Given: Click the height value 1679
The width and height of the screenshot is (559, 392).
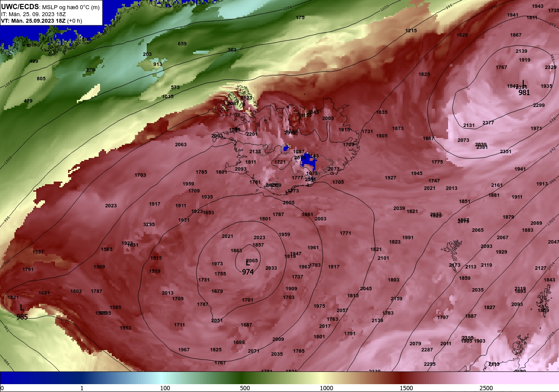Looking at the screenshot, I should (x=217, y=291).
